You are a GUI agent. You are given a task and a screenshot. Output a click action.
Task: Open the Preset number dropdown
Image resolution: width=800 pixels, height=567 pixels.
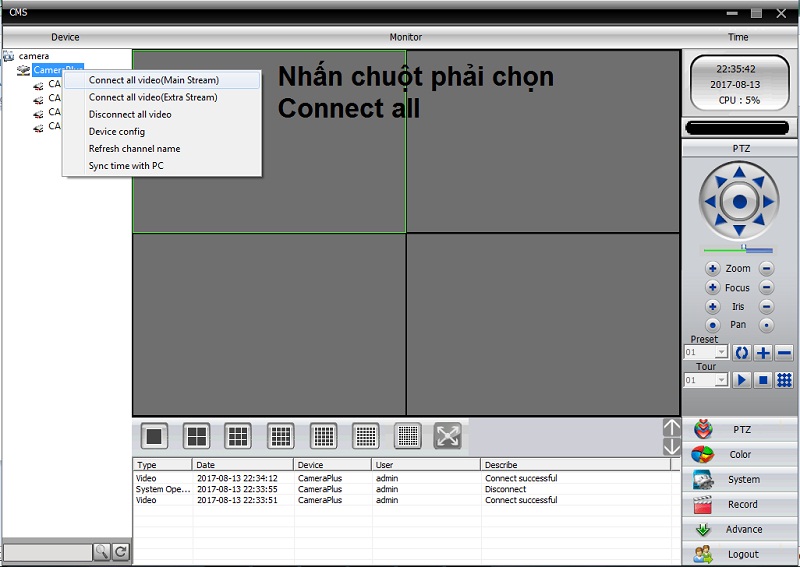click(721, 352)
